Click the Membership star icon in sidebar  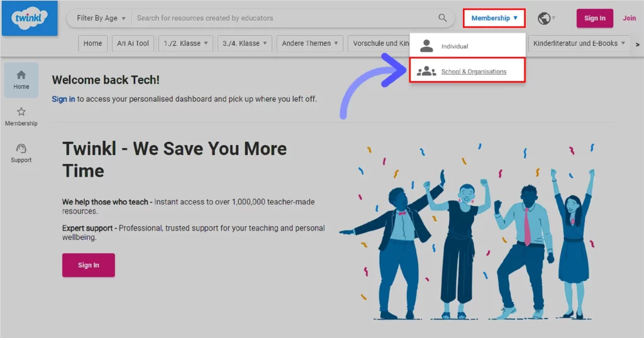(21, 112)
